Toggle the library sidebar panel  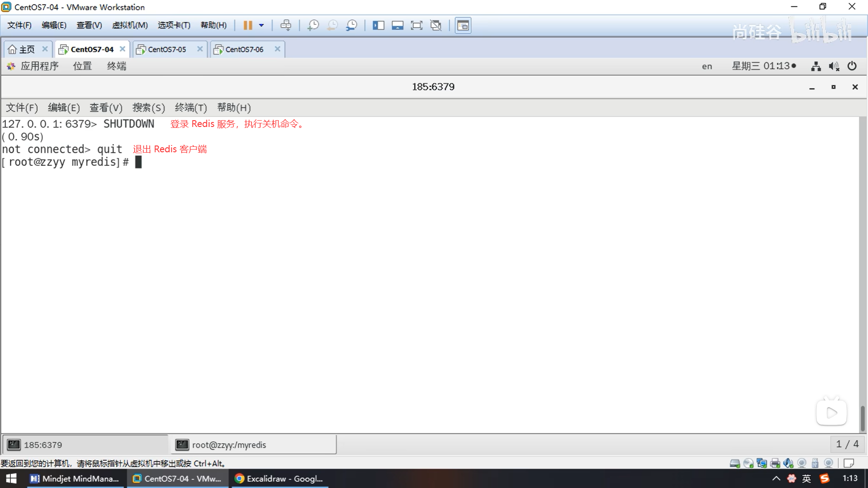point(378,25)
